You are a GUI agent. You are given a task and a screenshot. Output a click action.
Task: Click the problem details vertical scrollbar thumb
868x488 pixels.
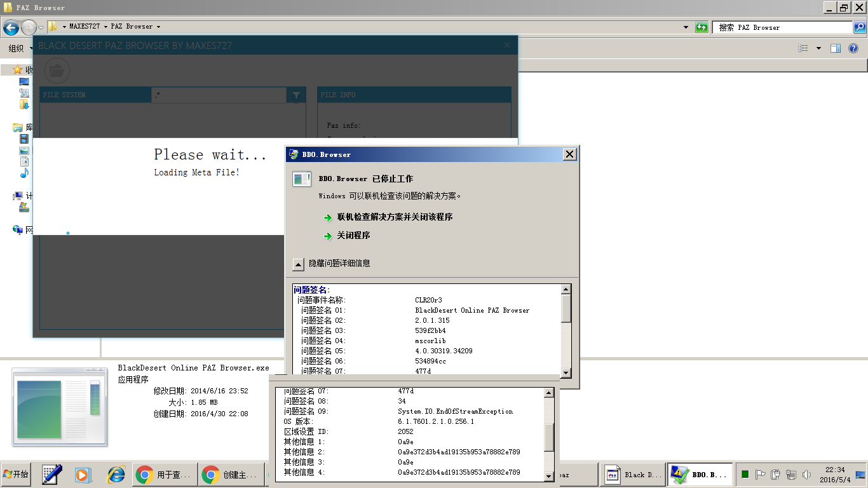(x=566, y=309)
